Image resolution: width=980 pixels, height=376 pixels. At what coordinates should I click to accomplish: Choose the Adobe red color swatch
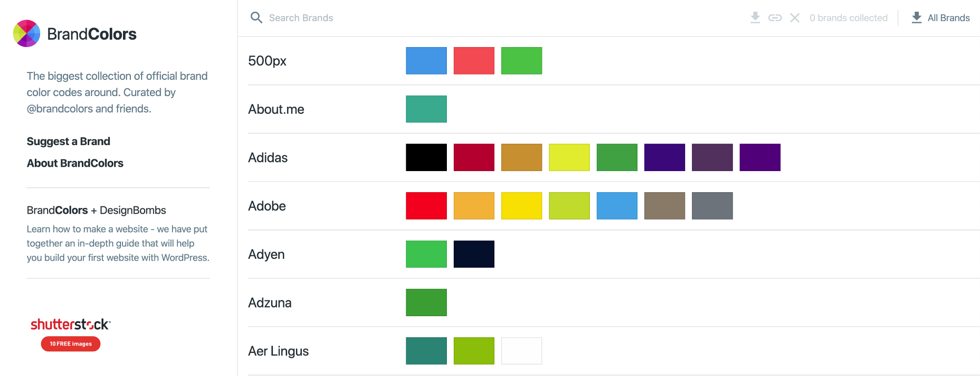point(426,206)
